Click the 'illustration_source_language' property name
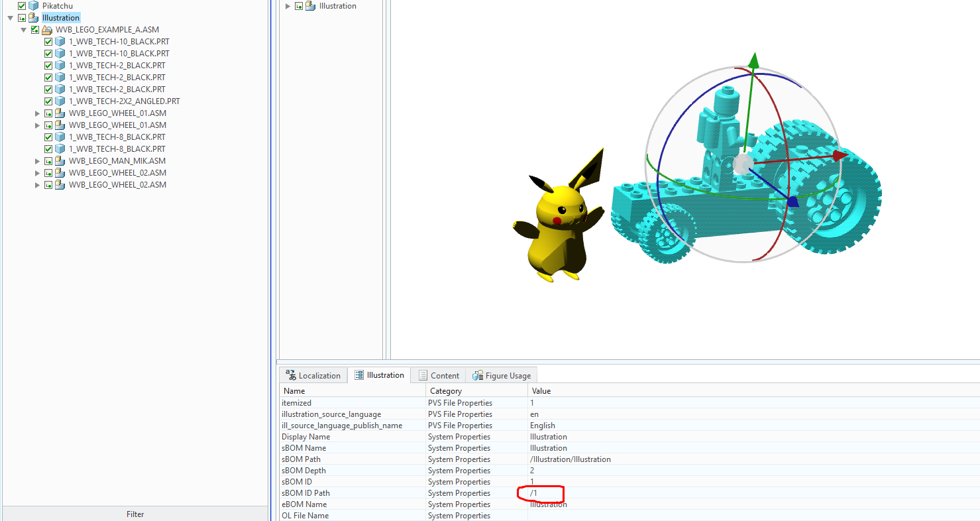Screen dimensions: 980x521 click(331, 414)
